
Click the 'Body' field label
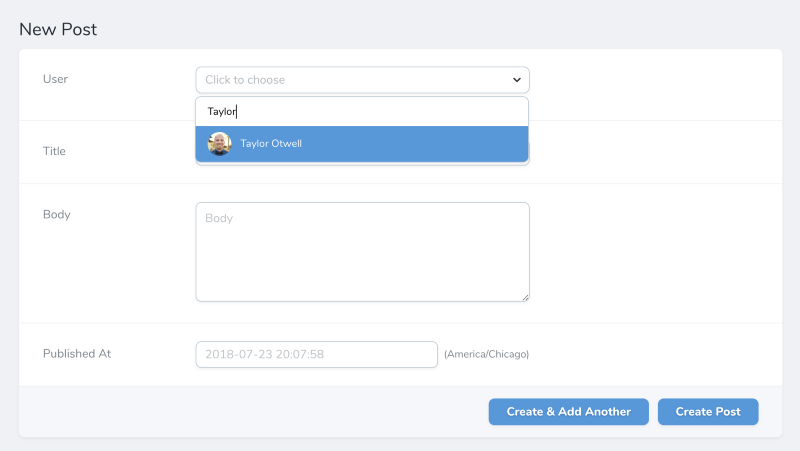56,214
